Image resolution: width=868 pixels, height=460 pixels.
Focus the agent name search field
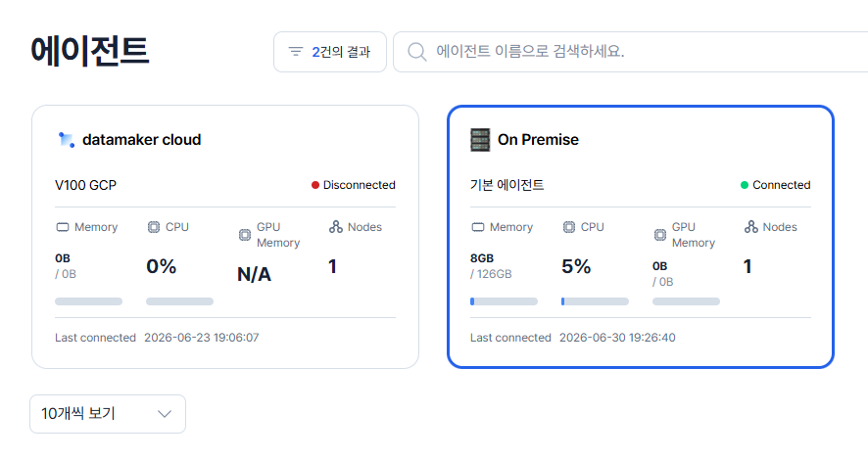tap(631, 52)
